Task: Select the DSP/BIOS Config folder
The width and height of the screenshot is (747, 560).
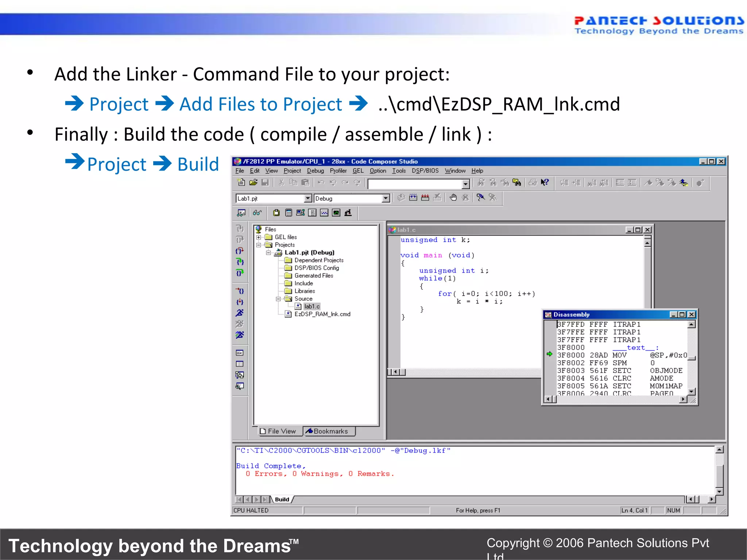Action: point(317,268)
